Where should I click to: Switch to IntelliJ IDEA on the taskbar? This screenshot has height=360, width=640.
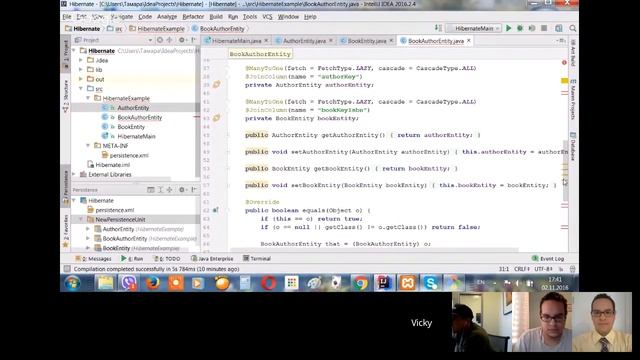click(384, 283)
